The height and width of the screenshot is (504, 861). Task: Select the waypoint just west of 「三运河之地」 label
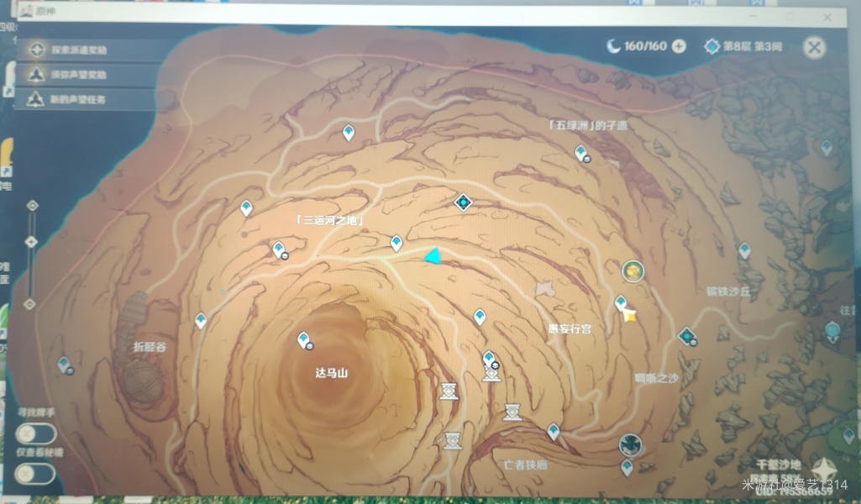click(247, 208)
